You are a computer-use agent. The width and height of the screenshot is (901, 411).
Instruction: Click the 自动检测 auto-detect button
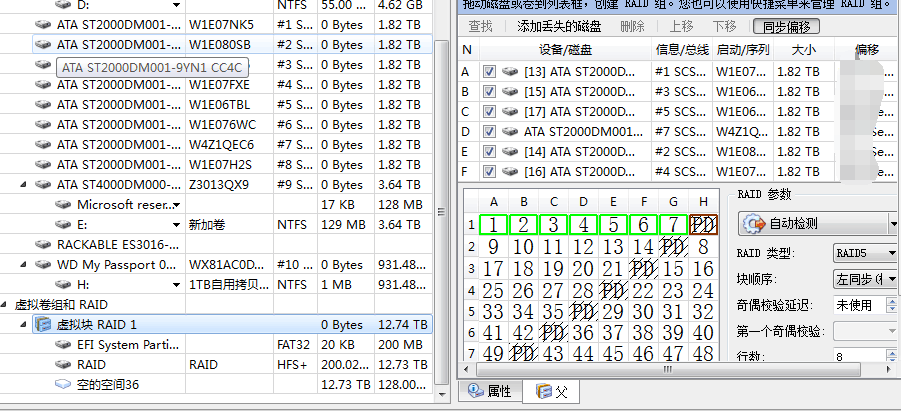click(x=815, y=223)
